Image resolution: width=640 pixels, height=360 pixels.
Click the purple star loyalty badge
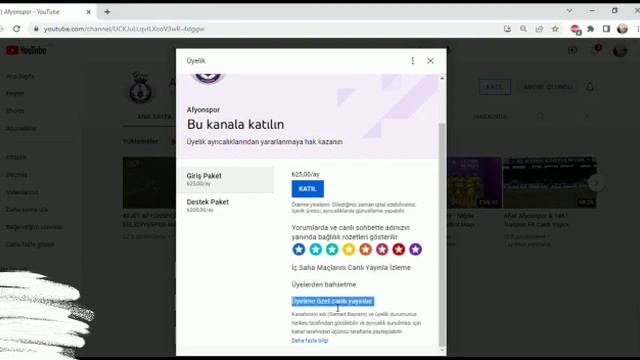point(416,249)
